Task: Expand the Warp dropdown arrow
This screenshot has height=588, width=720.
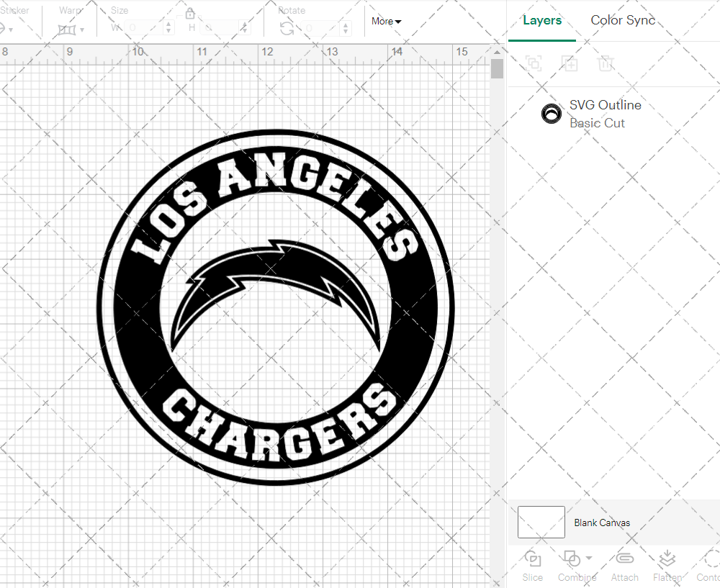Action: pos(82,30)
